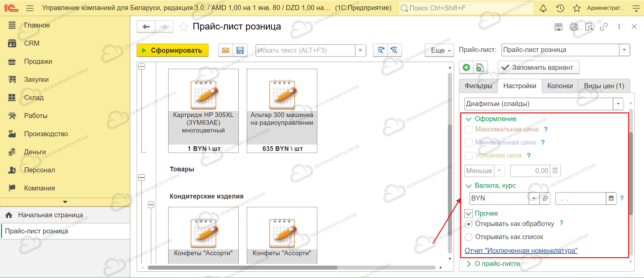644x278 pixels.
Task: Click find next search icon
Action: pyautogui.click(x=380, y=50)
